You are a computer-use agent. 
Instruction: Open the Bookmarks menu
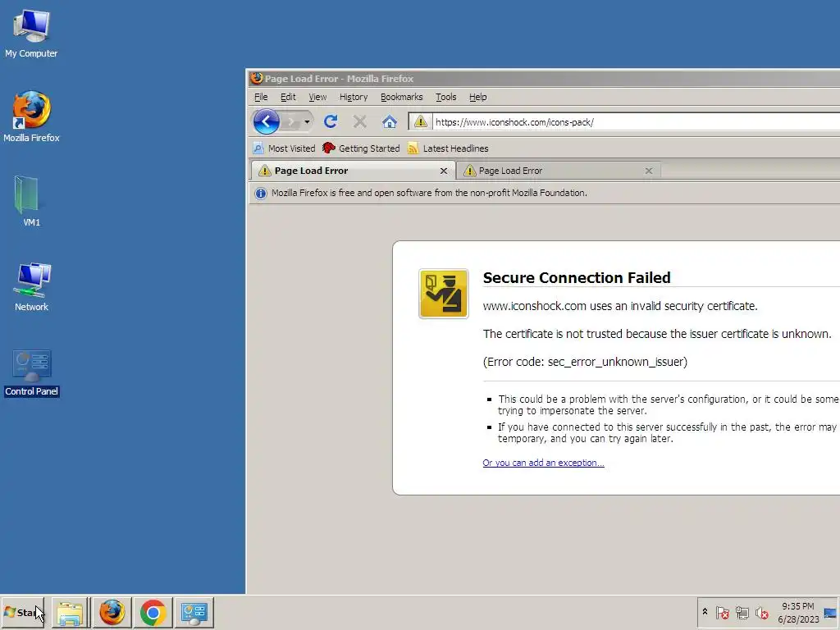coord(402,97)
